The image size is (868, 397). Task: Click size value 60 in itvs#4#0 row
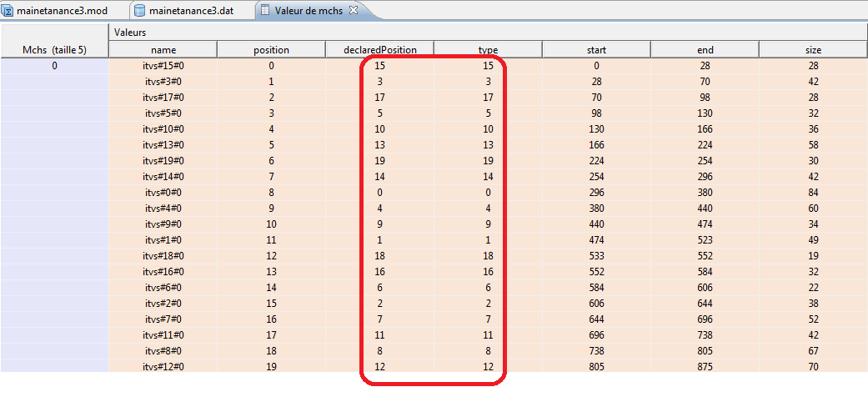(x=813, y=209)
